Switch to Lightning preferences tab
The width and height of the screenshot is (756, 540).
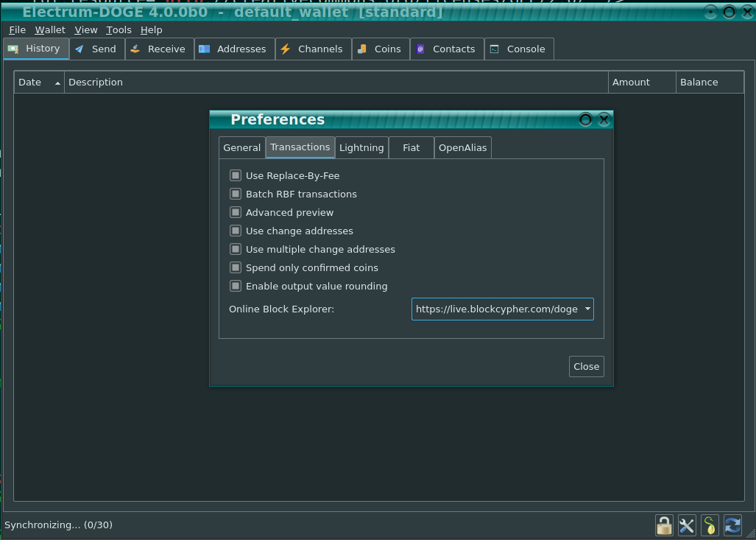tap(361, 147)
